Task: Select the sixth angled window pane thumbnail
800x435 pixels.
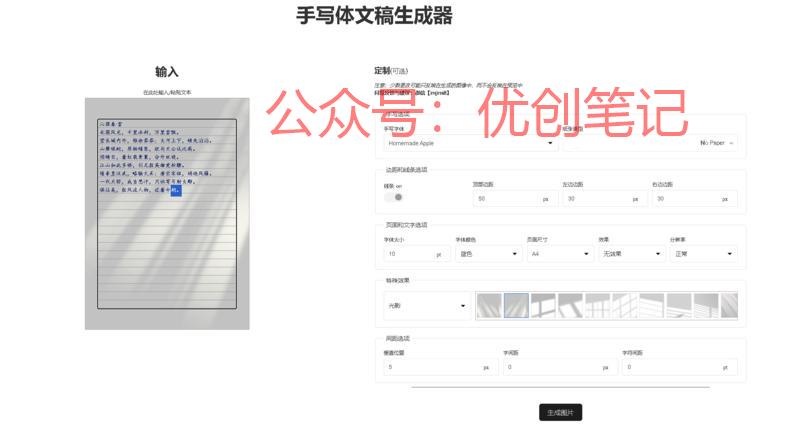Action: pyautogui.click(x=624, y=305)
